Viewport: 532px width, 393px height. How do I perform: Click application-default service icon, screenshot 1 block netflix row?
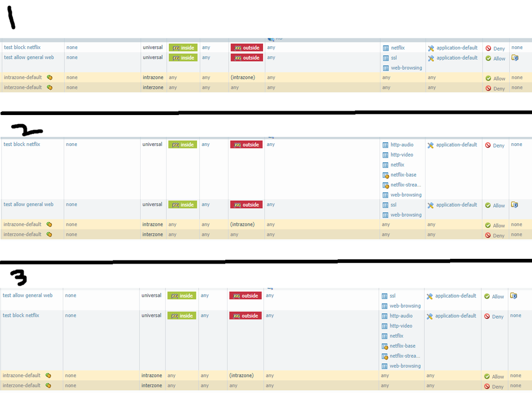(x=431, y=48)
